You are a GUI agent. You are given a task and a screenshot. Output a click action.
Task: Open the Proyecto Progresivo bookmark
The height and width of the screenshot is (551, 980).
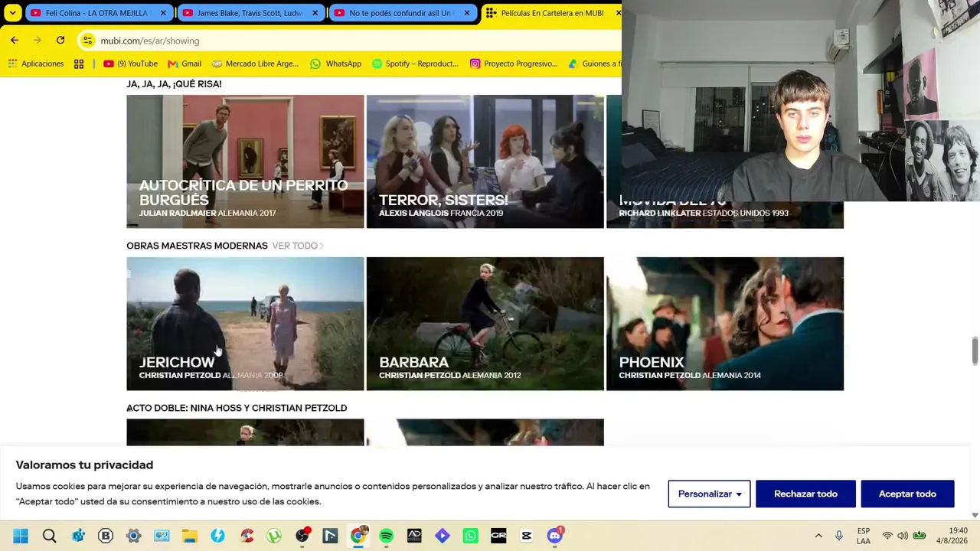tap(514, 64)
